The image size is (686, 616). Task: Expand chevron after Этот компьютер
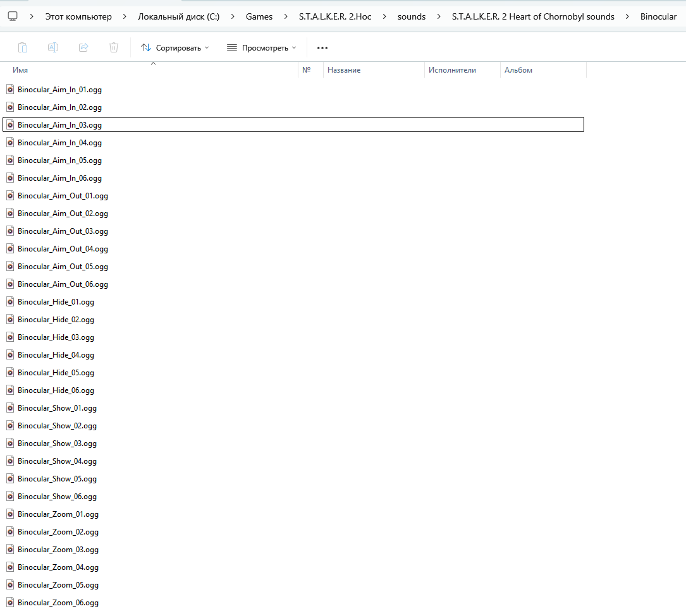(125, 16)
